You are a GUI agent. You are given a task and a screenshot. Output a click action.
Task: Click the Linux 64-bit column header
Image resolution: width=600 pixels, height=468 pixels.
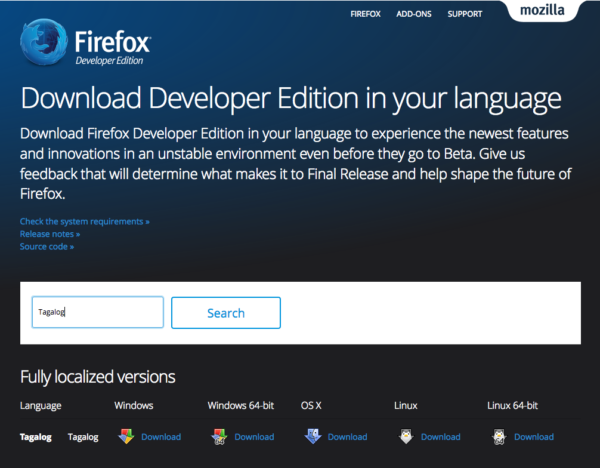[512, 406]
